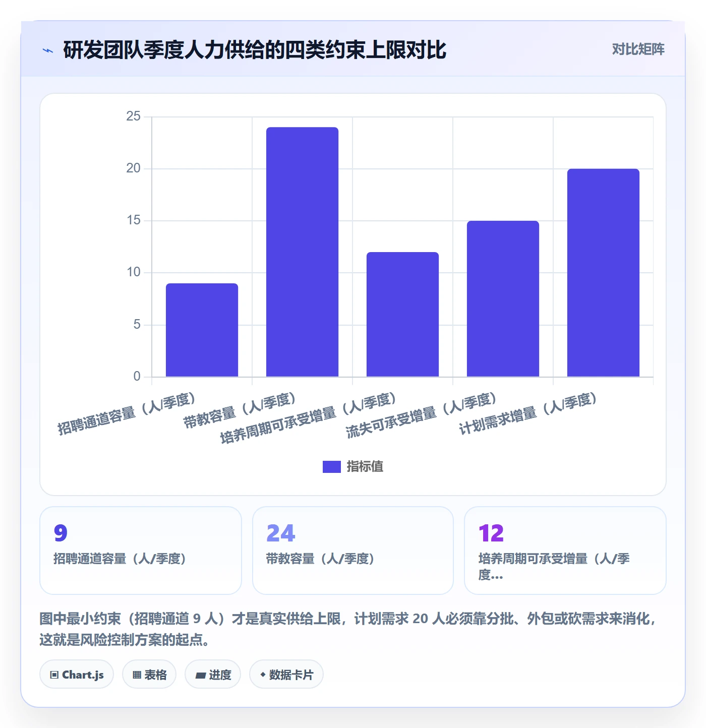706x728 pixels.
Task: Click the 计划需求增量 bar in the chart
Action: pyautogui.click(x=603, y=273)
